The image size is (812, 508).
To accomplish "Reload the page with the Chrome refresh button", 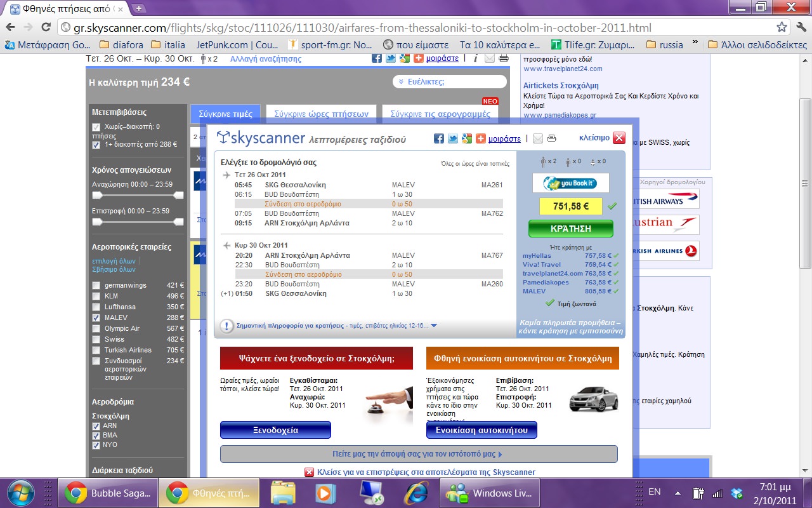I will (46, 27).
